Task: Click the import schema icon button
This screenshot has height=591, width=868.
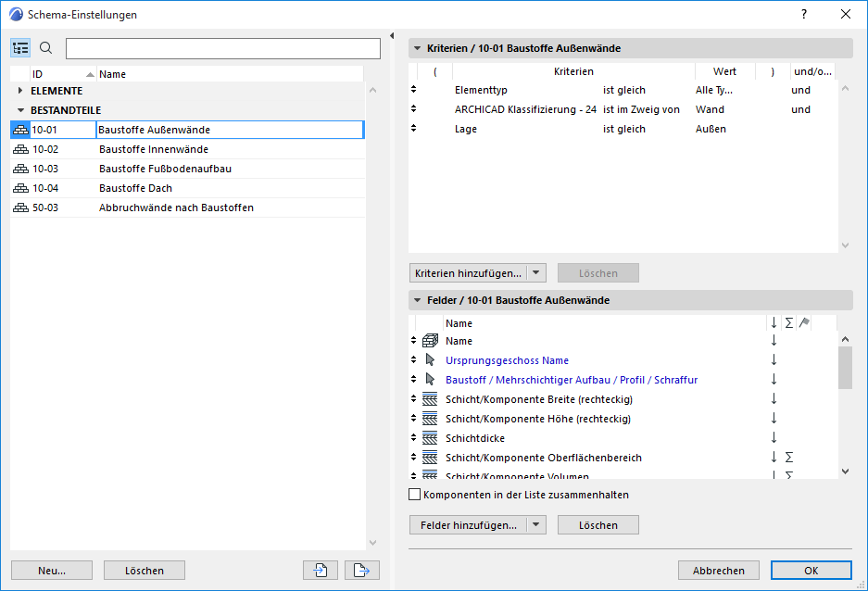Action: tap(320, 571)
